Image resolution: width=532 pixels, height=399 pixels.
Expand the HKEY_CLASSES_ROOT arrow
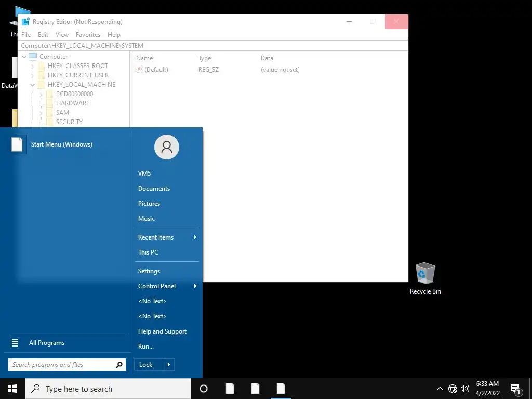click(x=33, y=66)
